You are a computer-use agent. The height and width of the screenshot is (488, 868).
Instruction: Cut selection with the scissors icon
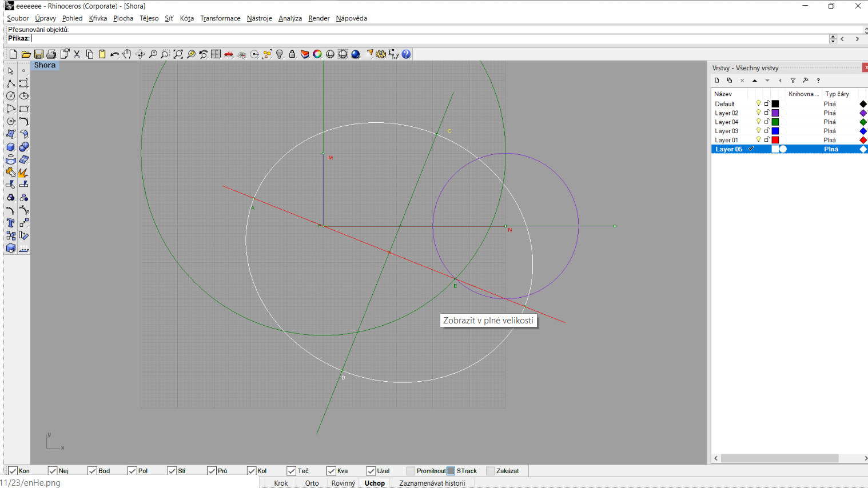(x=77, y=54)
